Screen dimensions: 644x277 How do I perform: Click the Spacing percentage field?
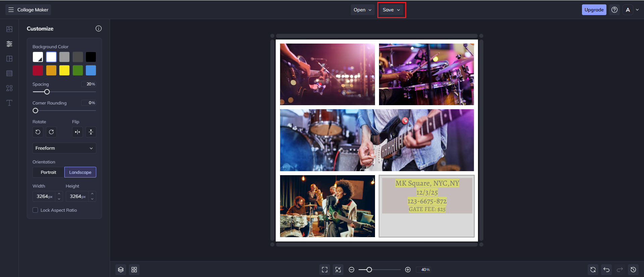(x=89, y=84)
